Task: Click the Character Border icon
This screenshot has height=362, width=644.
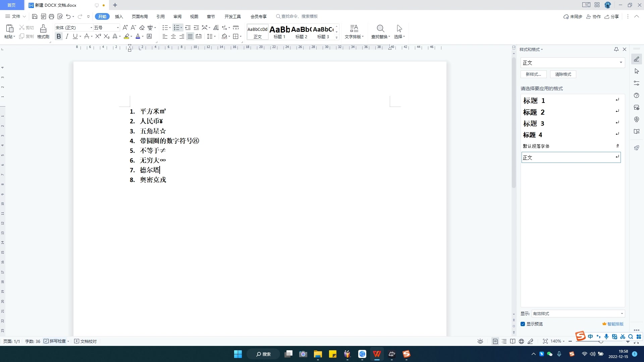Action: 150,36
